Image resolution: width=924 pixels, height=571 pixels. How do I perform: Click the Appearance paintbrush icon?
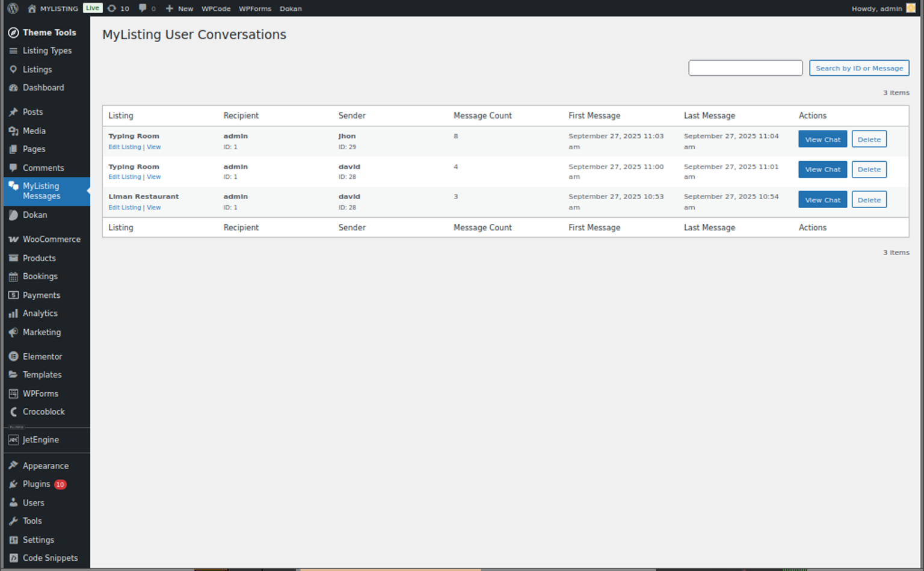pyautogui.click(x=13, y=466)
